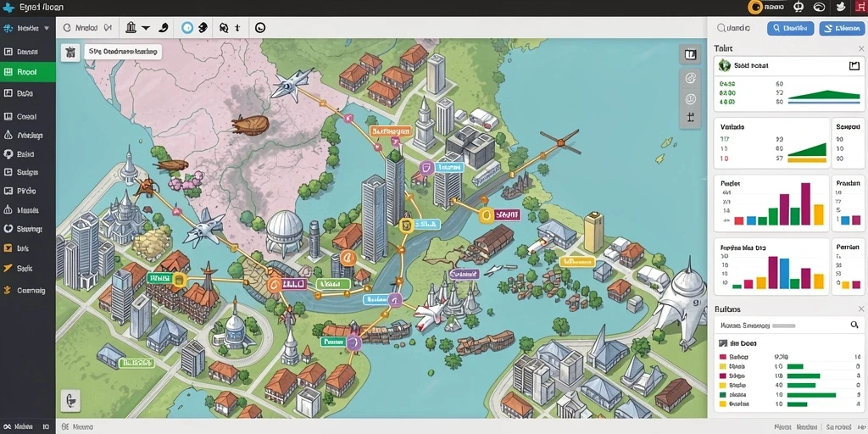Click the castle icon button on map
This screenshot has width=868, height=434.
(x=70, y=53)
